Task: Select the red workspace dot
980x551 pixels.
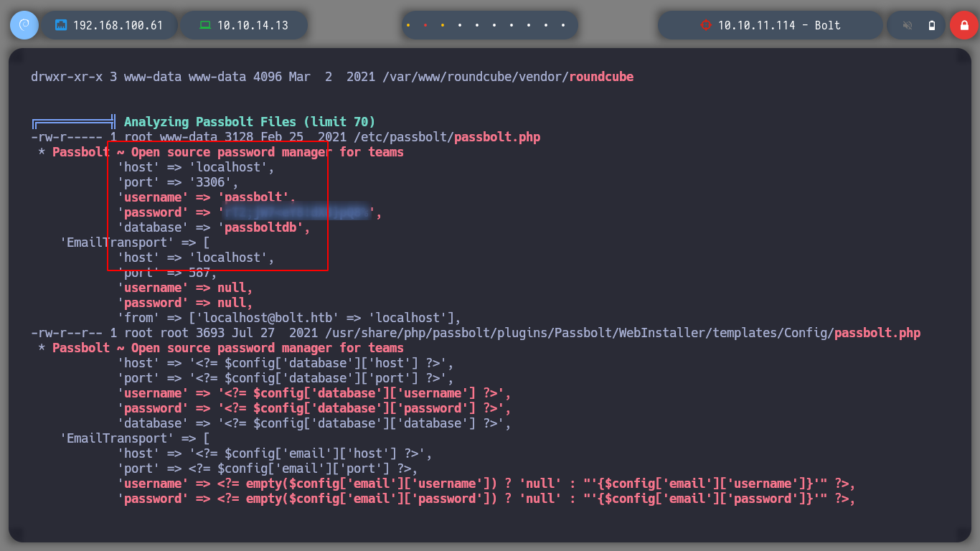Action: click(425, 25)
